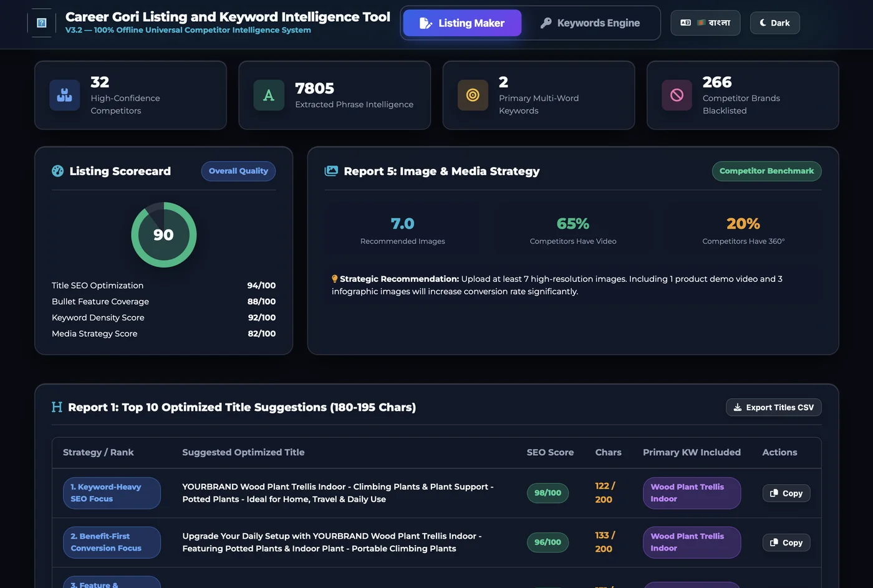
Task: Copy the Keyword-Heavy SEO Focus title
Action: click(786, 493)
